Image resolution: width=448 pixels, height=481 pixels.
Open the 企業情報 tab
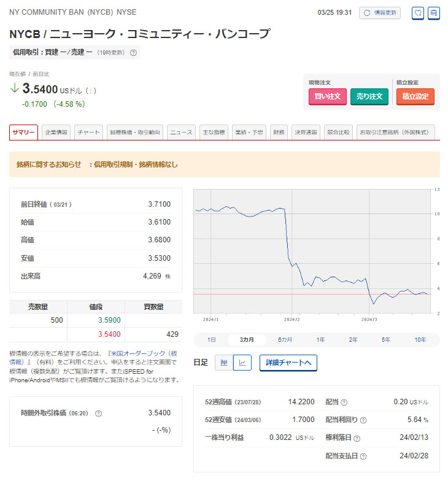click(56, 133)
